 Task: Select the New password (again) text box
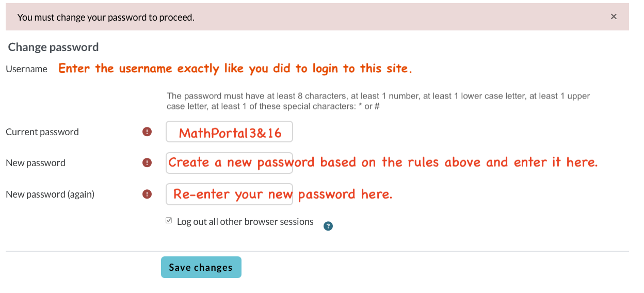point(229,194)
